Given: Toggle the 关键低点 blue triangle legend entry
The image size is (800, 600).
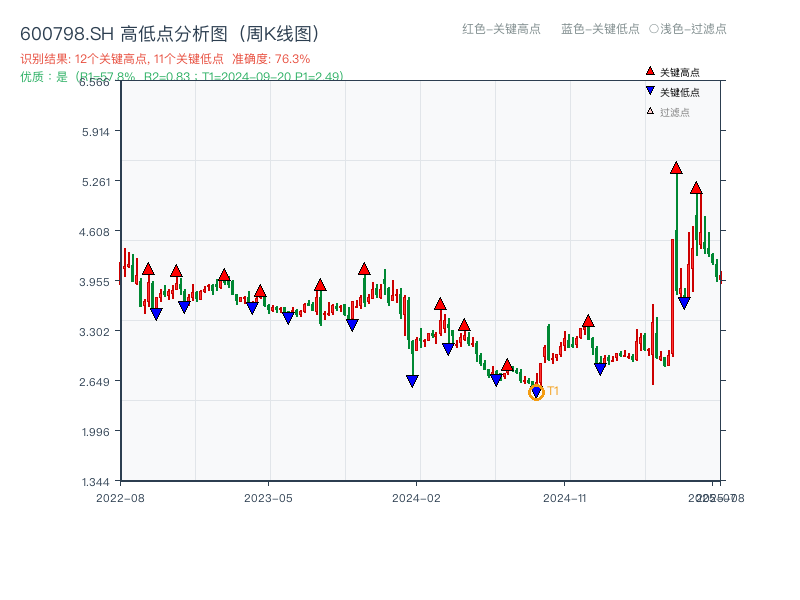Looking at the screenshot, I should click(672, 92).
